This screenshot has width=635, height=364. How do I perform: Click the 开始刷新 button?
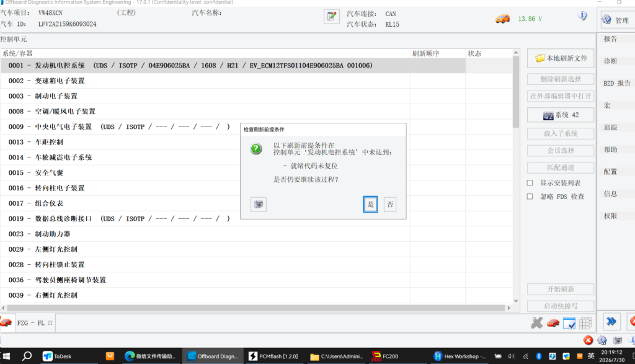tap(561, 289)
